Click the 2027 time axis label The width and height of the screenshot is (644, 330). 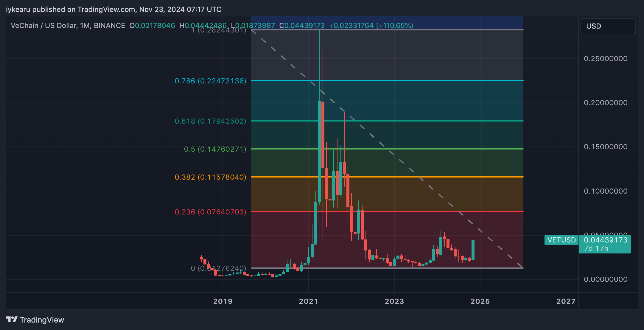coord(566,301)
